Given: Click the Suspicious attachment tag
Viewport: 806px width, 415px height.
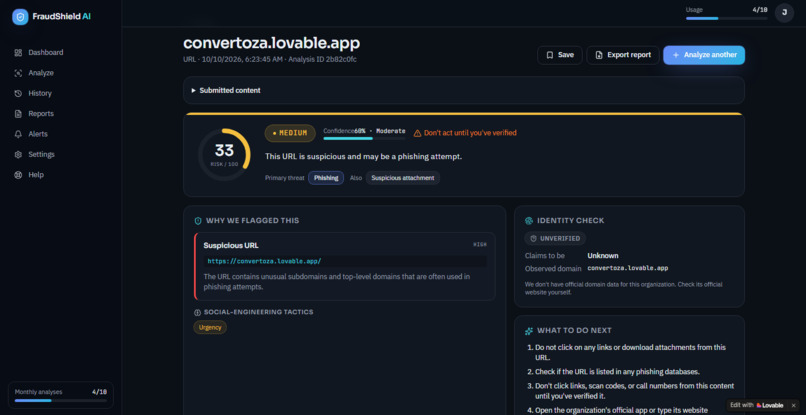Looking at the screenshot, I should 402,178.
